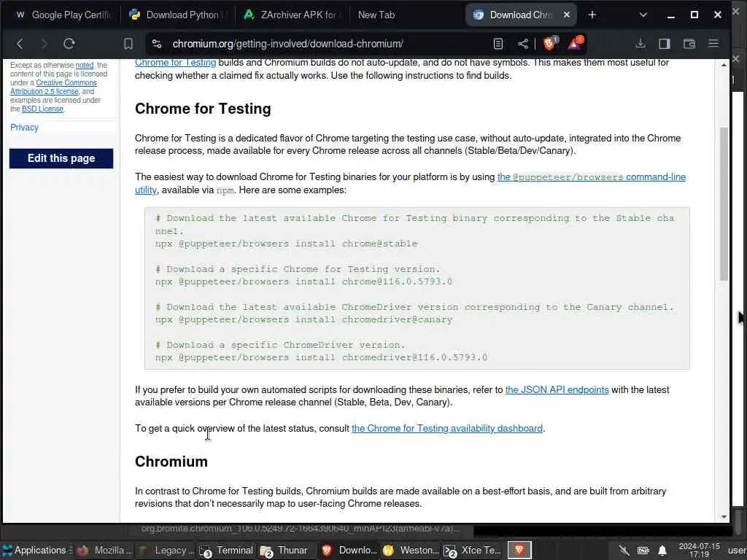
Task: Open the Privacy link in sidebar
Action: (24, 127)
